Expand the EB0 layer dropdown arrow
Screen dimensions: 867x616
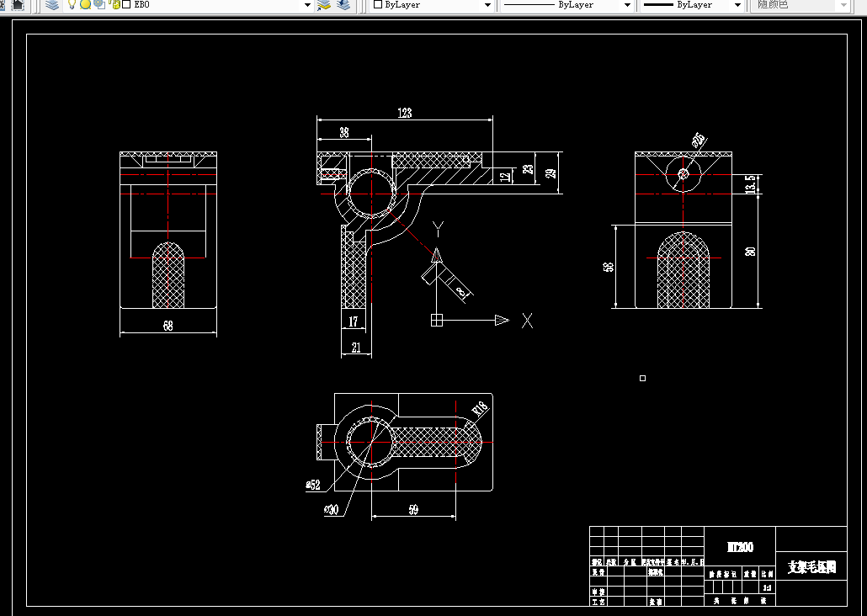[307, 5]
